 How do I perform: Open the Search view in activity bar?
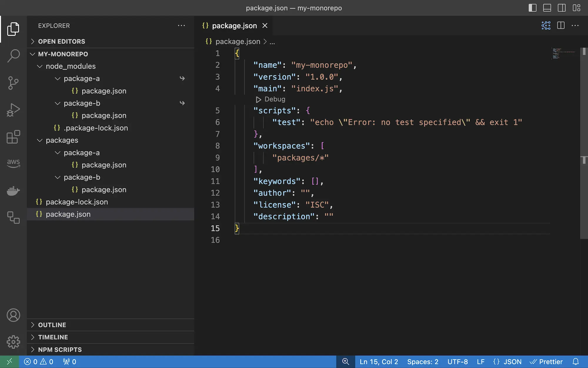(13, 56)
